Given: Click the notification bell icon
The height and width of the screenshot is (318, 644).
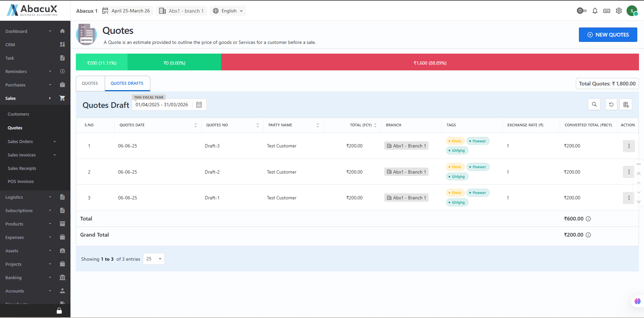Looking at the screenshot, I should click(x=595, y=11).
